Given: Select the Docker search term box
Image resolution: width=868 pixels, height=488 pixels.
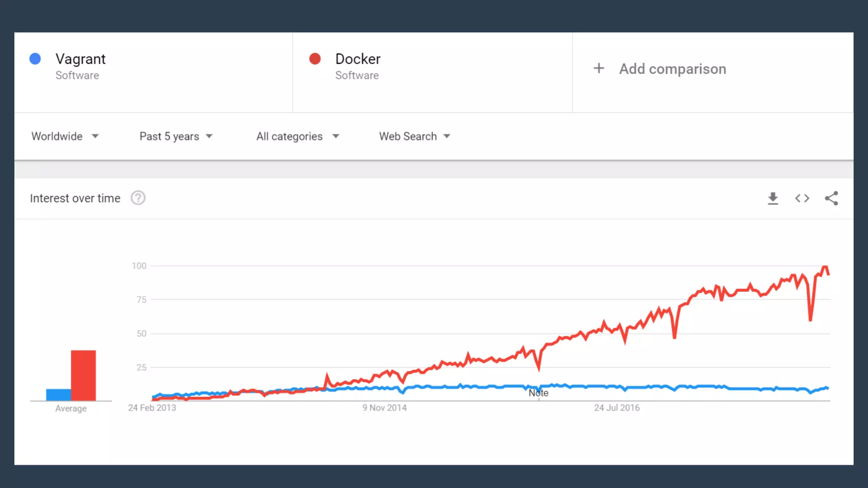Looking at the screenshot, I should (358, 59).
